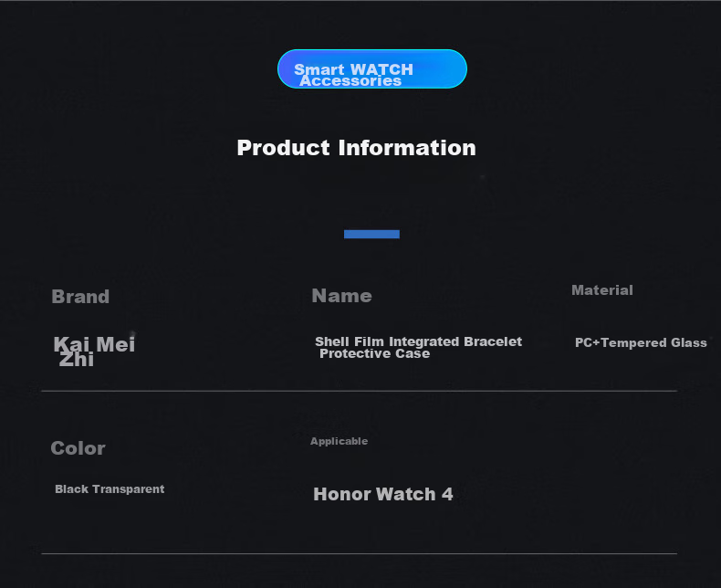Click the Brand label
The width and height of the screenshot is (721, 588).
(x=80, y=297)
